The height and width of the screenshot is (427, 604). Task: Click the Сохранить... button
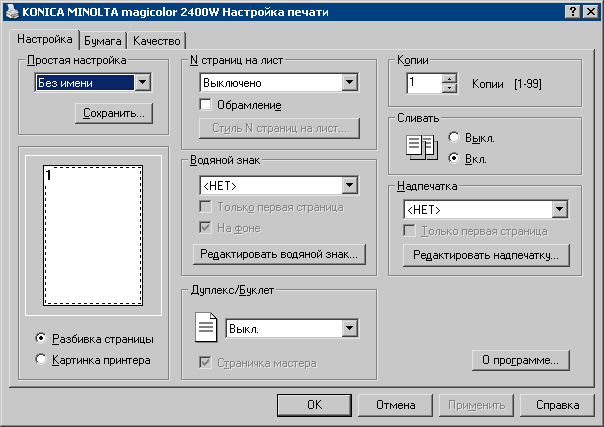(114, 113)
